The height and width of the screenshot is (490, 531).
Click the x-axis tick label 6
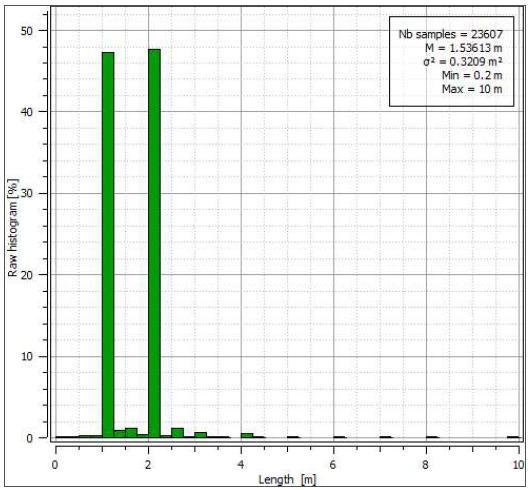pos(333,465)
